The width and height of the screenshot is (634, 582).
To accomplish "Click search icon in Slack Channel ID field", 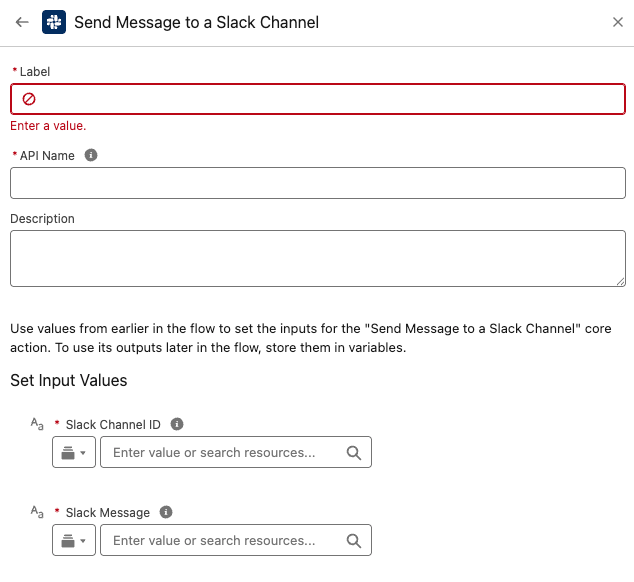I will pos(354,453).
